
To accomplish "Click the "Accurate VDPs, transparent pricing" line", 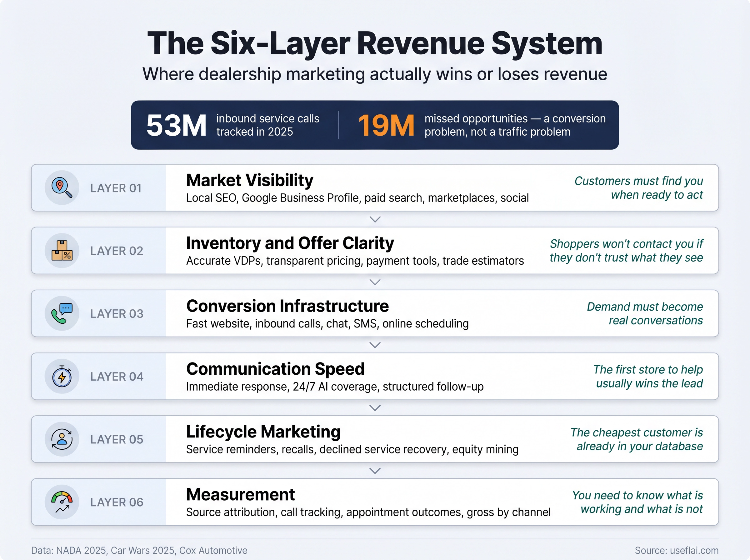I will tap(355, 261).
